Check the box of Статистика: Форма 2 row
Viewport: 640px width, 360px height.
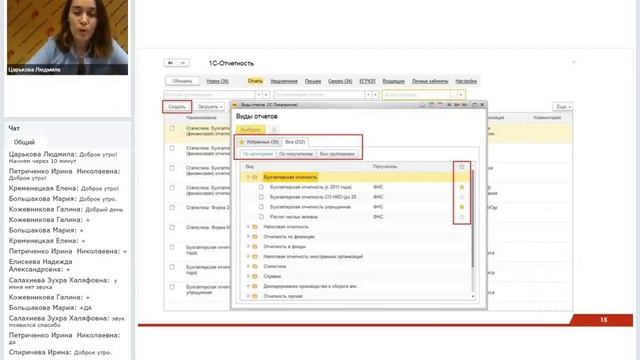(x=172, y=207)
